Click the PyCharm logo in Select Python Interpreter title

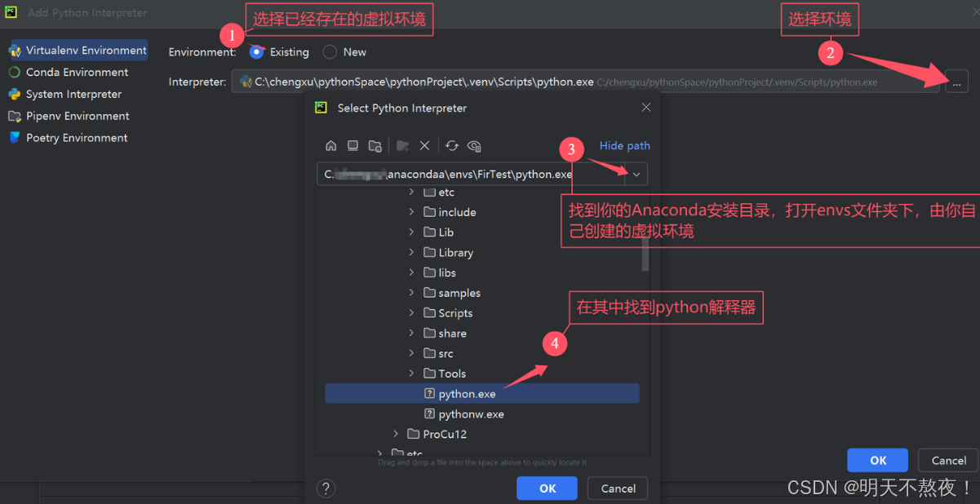(321, 108)
